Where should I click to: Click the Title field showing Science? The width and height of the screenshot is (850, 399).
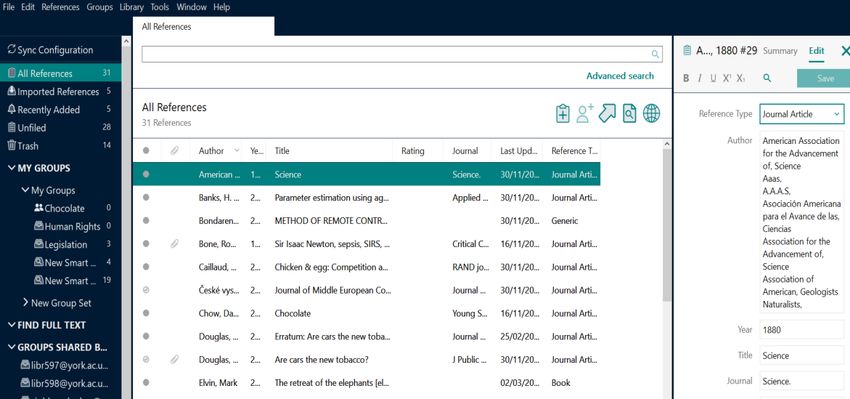pyautogui.click(x=802, y=356)
